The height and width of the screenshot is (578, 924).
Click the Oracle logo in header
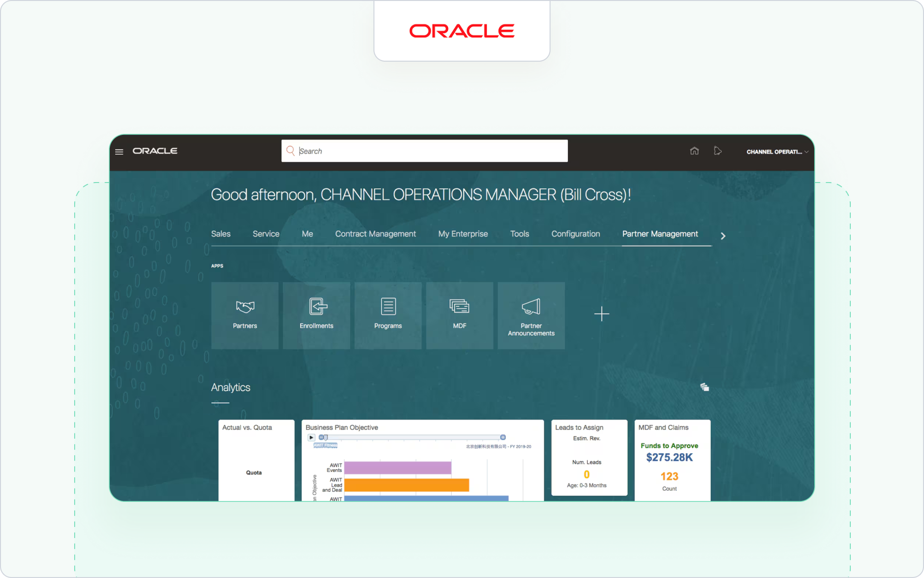pos(155,151)
